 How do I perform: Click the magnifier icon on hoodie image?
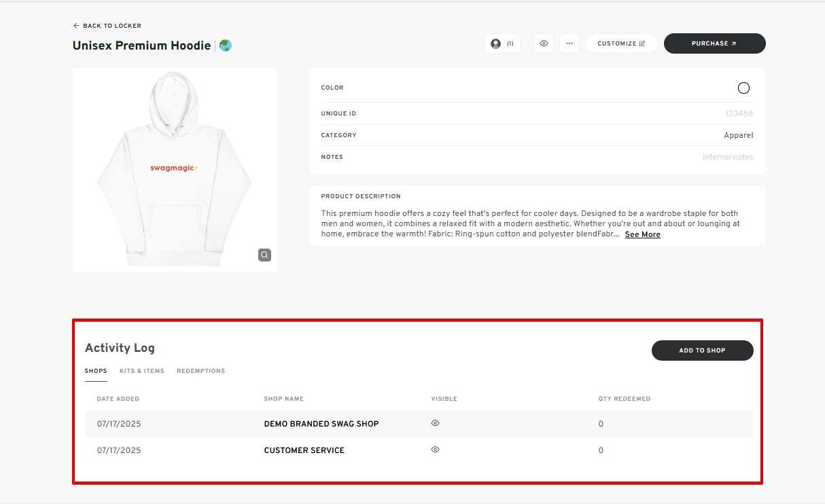pyautogui.click(x=264, y=255)
